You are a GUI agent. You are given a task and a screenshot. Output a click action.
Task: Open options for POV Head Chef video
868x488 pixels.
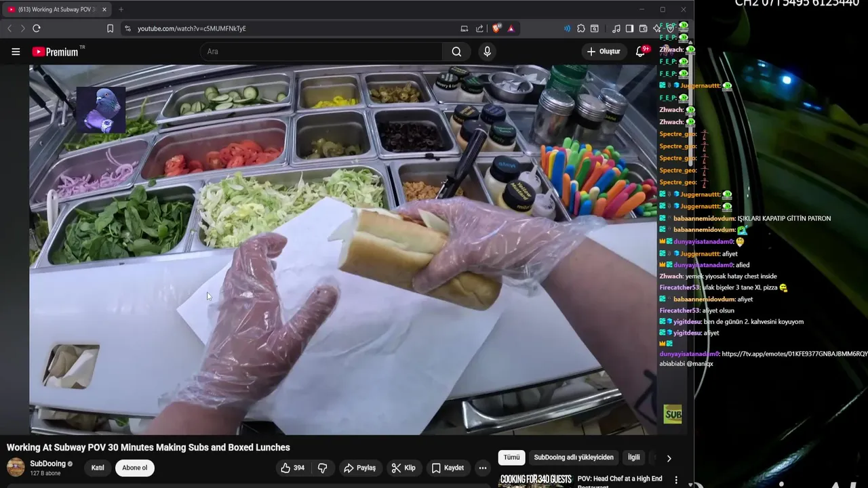(675, 480)
